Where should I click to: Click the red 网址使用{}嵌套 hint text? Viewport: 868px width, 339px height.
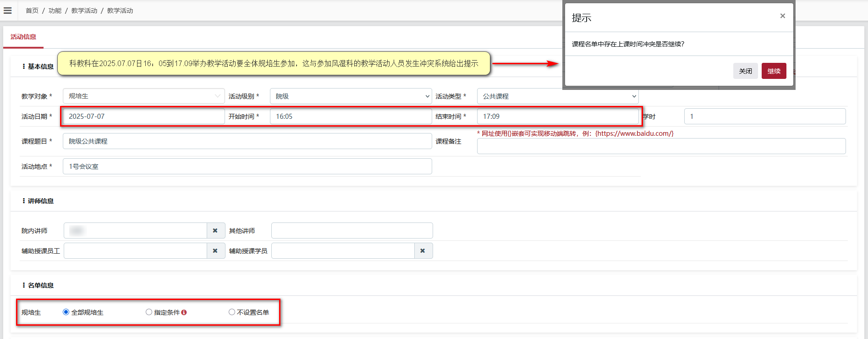point(575,133)
